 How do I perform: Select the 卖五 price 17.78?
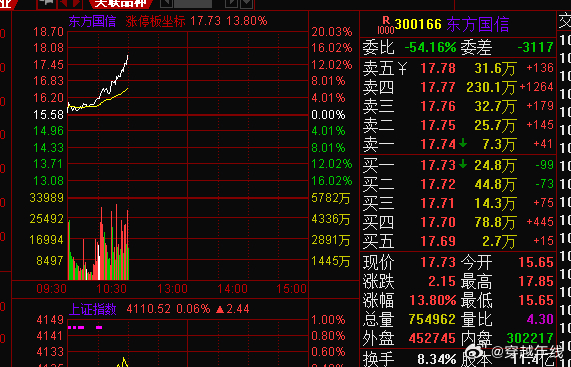[x=438, y=68]
